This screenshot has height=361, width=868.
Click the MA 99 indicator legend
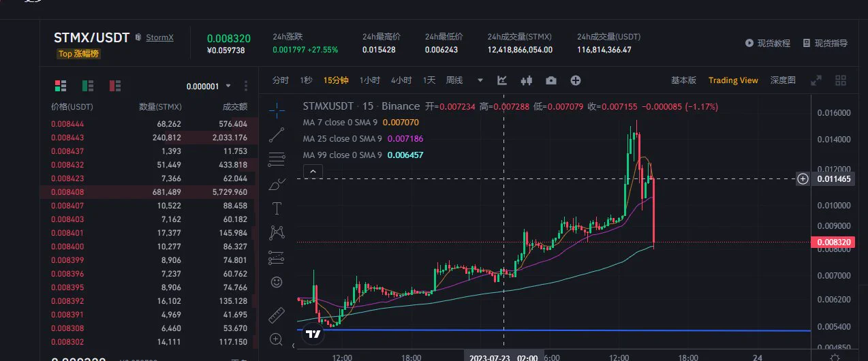pos(363,155)
